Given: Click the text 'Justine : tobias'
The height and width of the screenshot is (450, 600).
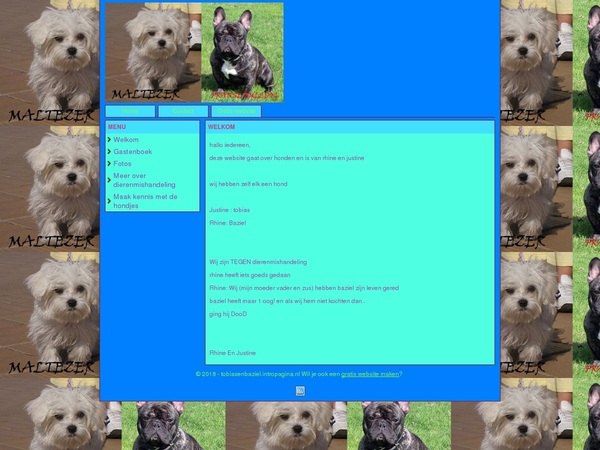Looking at the screenshot, I should point(230,210).
